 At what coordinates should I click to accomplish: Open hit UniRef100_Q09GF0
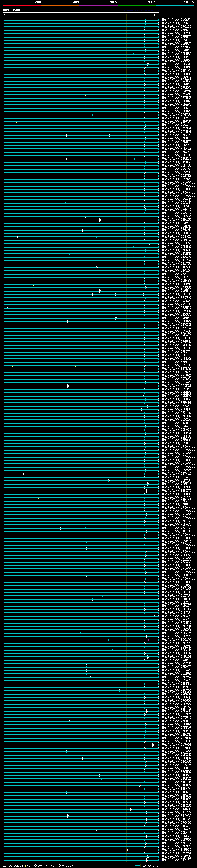(177, 23)
